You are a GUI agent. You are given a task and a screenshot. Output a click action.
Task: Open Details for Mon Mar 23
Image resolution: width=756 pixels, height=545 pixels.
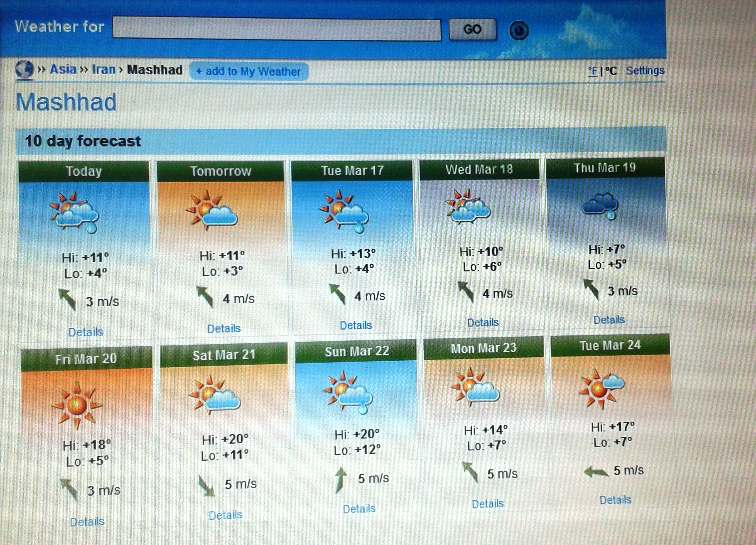(x=487, y=504)
